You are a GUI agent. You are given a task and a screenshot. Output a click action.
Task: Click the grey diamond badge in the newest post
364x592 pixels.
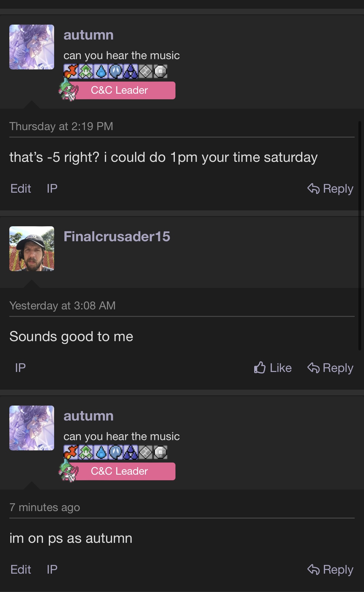point(146,452)
